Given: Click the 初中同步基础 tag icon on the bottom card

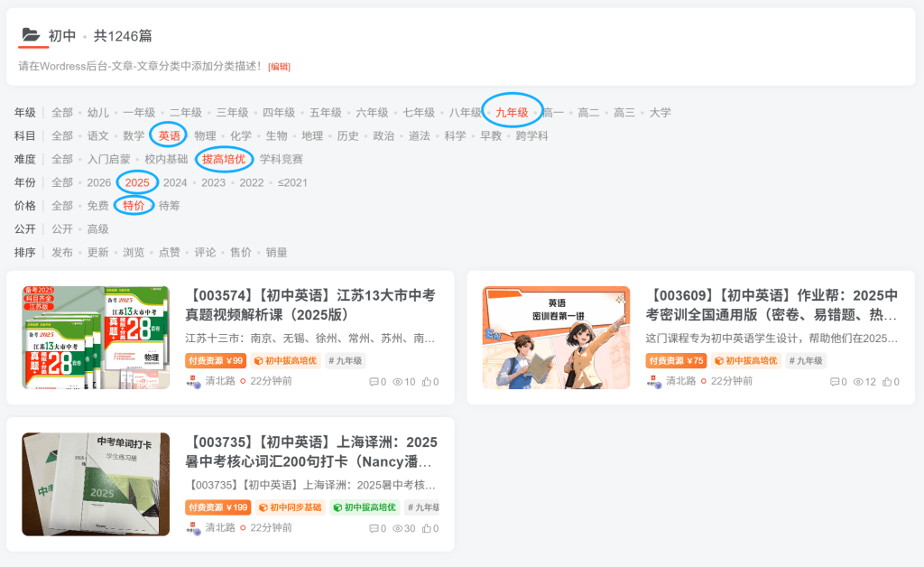Looking at the screenshot, I should 263,508.
